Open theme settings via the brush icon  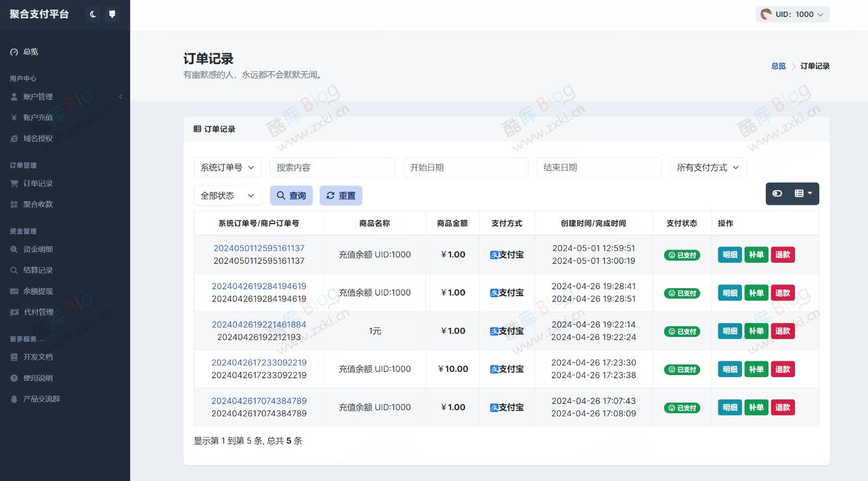coord(112,14)
